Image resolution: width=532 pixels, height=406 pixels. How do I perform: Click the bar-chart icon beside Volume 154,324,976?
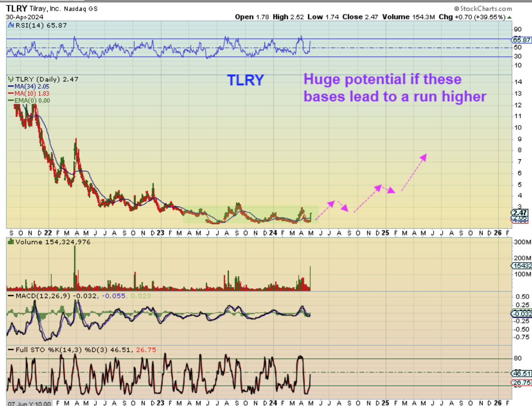(x=11, y=242)
